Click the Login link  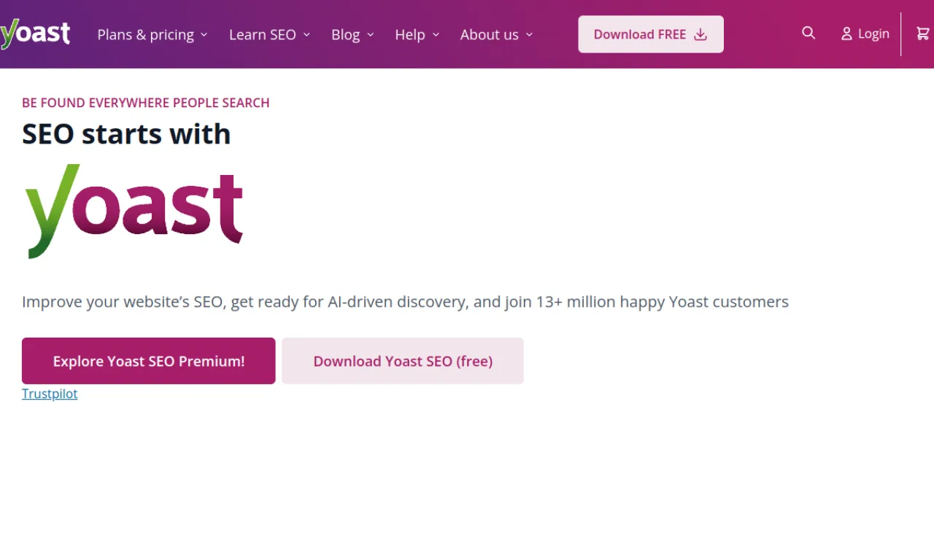(x=865, y=34)
